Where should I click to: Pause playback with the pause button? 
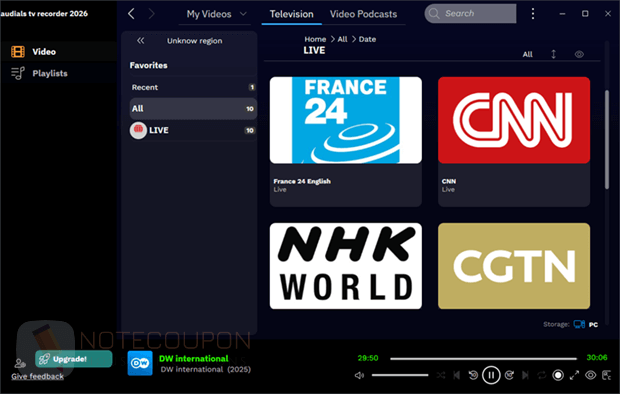[x=491, y=375]
